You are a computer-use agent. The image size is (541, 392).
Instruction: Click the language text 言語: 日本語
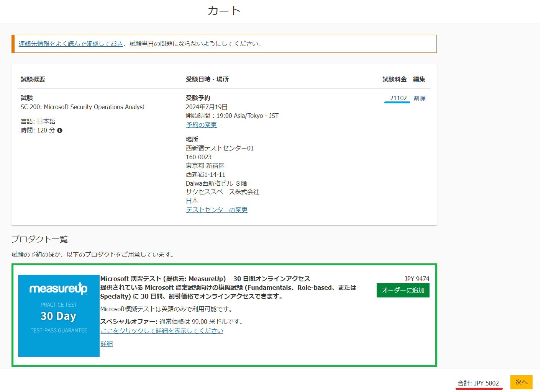point(38,121)
